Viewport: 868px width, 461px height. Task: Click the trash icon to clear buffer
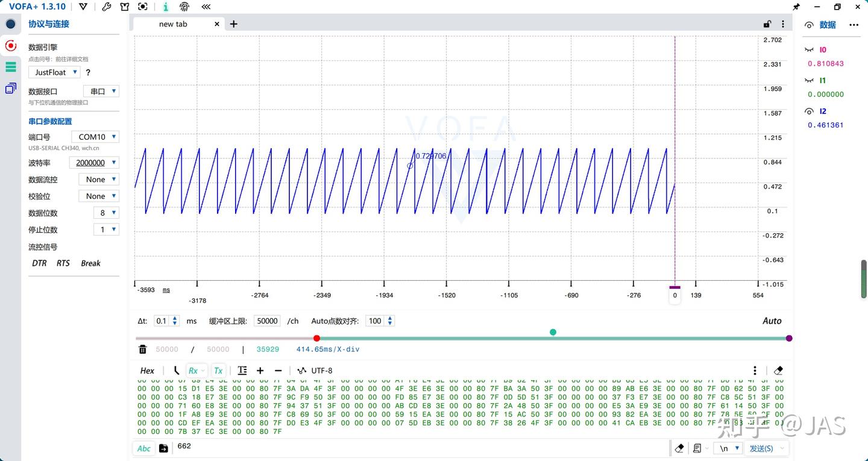[143, 350]
